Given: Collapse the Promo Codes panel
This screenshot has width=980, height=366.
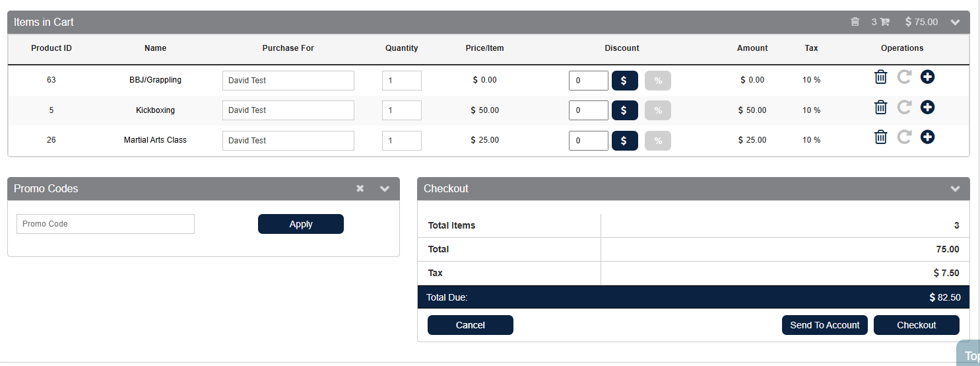Looking at the screenshot, I should point(385,188).
